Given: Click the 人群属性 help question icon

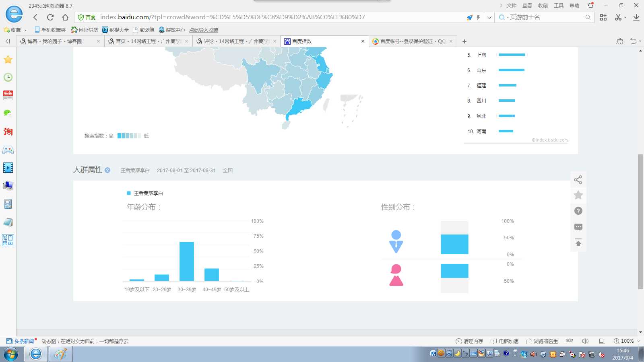Looking at the screenshot, I should (x=107, y=170).
